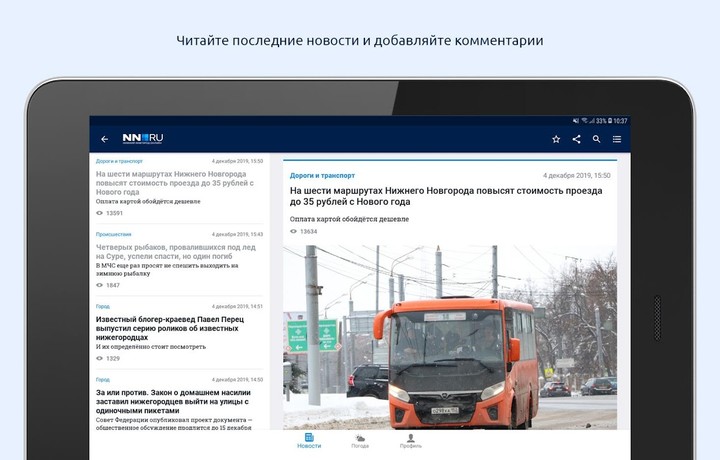The width and height of the screenshot is (720, 460).
Task: Tap the back arrow in header
Action: [105, 139]
